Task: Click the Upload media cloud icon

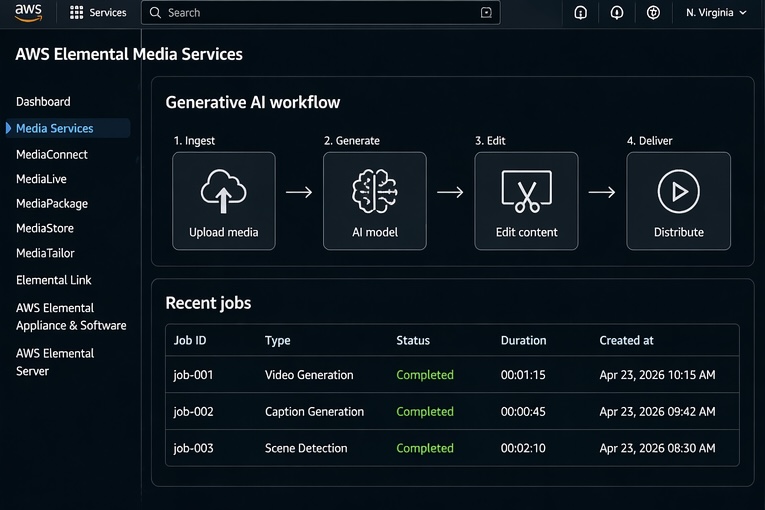Action: coord(223,190)
